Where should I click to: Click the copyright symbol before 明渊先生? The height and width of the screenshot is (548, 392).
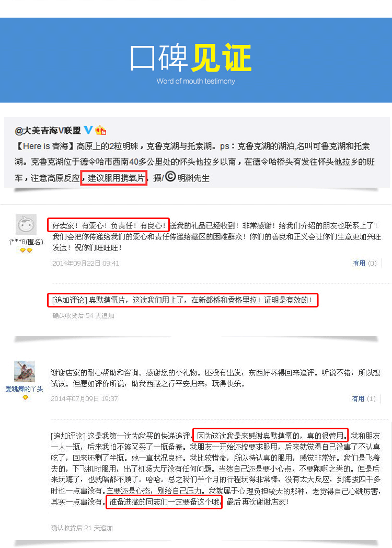[170, 177]
